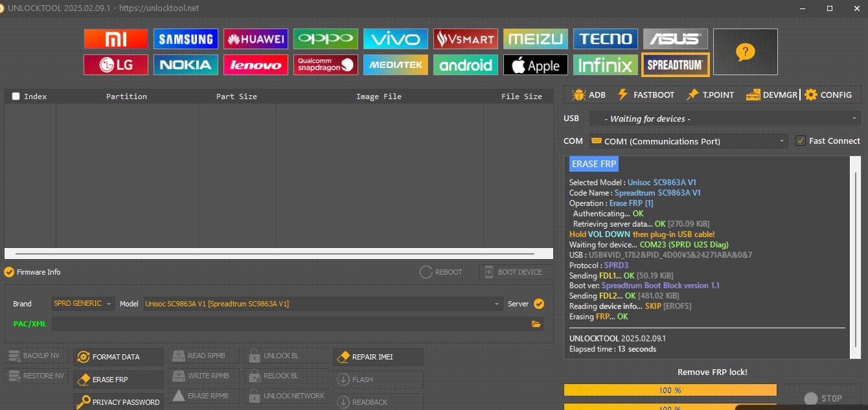Image resolution: width=868 pixels, height=410 pixels.
Task: Click the ERASE FRP log heading
Action: [x=594, y=164]
